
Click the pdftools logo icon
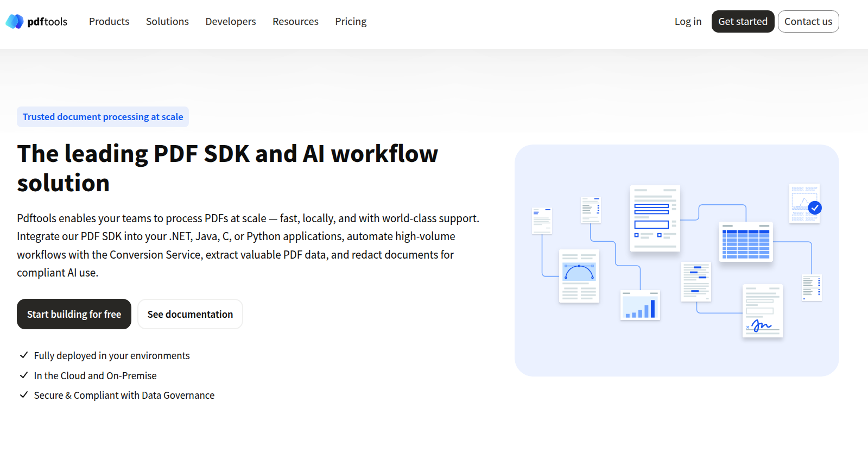click(15, 22)
